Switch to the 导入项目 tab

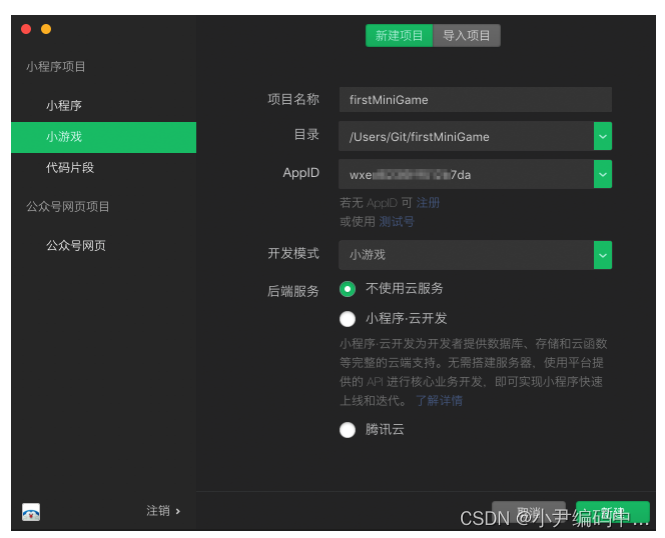click(467, 36)
